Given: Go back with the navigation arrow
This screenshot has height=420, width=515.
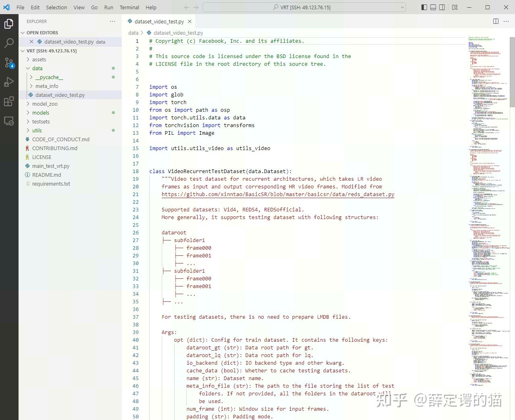Looking at the screenshot, I should click(187, 7).
